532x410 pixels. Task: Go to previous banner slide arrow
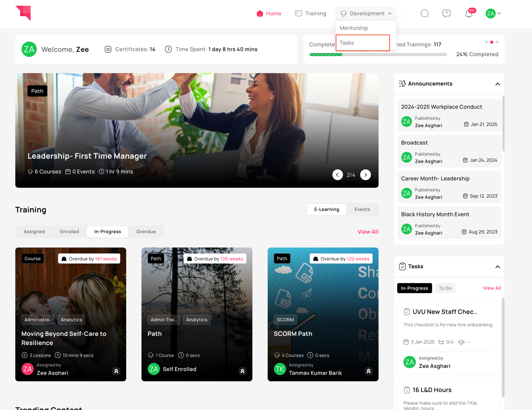coord(337,175)
